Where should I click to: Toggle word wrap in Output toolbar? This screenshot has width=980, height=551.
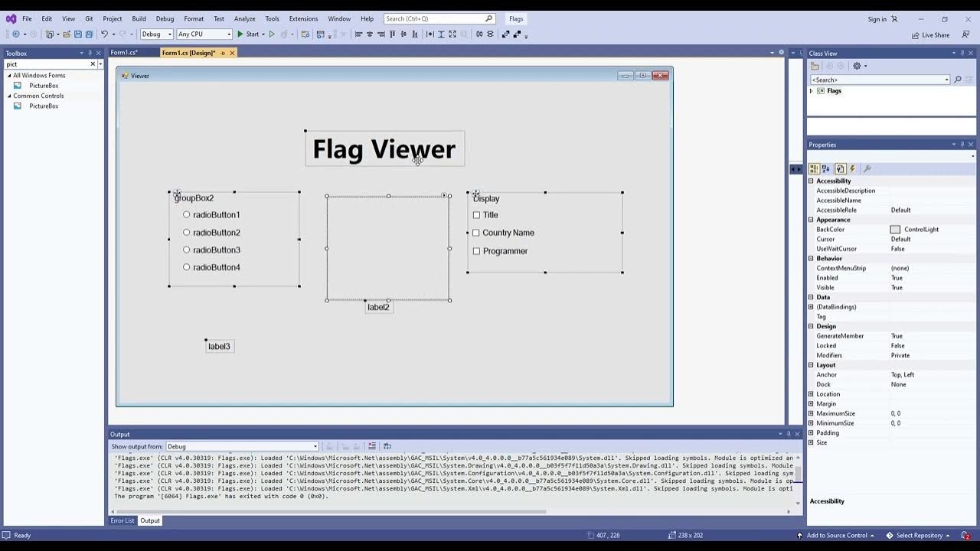click(387, 446)
